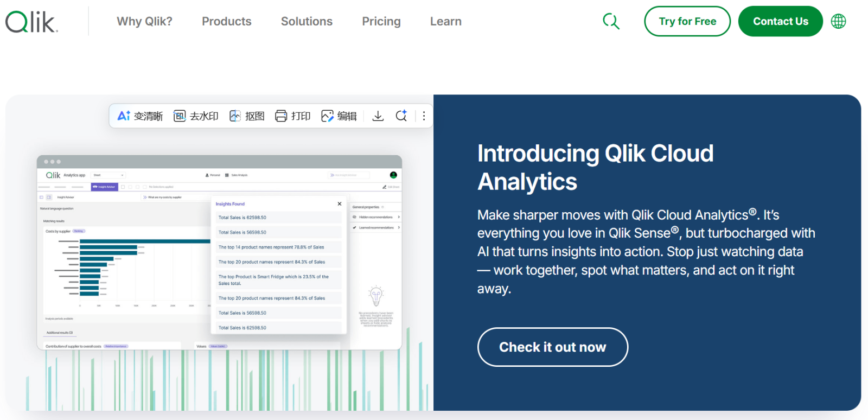
Task: Open the Why Qlik? menu
Action: (144, 21)
